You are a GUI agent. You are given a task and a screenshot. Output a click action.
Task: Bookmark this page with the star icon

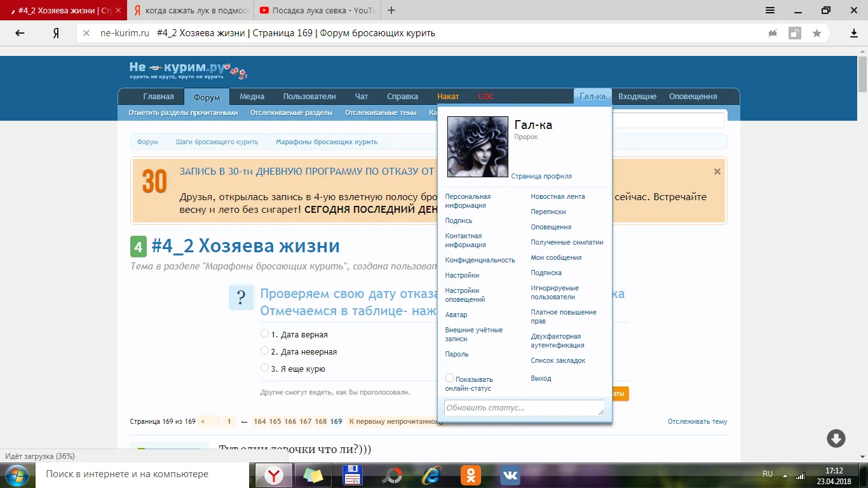point(817,33)
